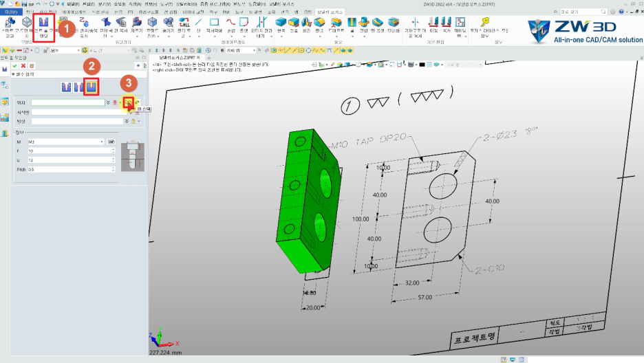Click the Move tool in basic edit group
The height and width of the screenshot is (363, 644).
coord(433,23)
